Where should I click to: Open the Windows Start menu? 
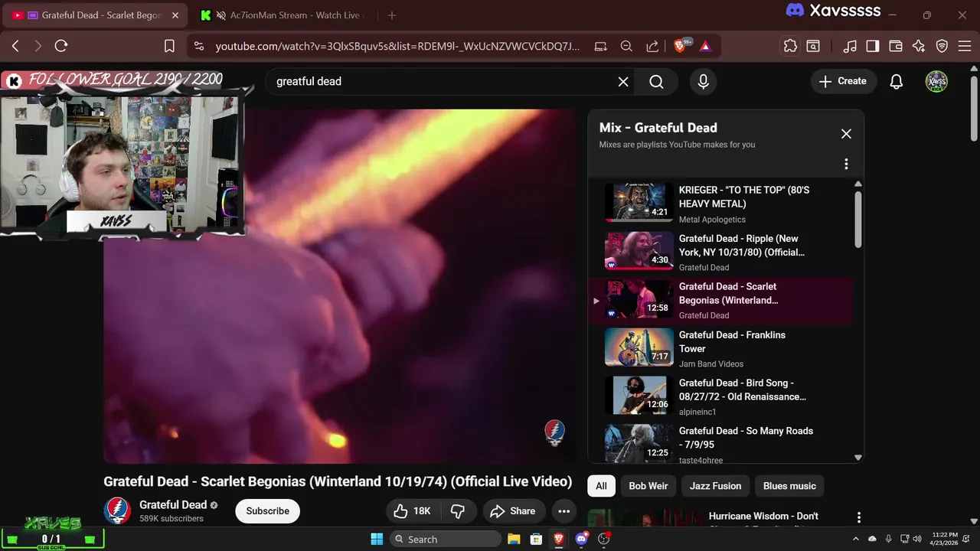coord(377,539)
